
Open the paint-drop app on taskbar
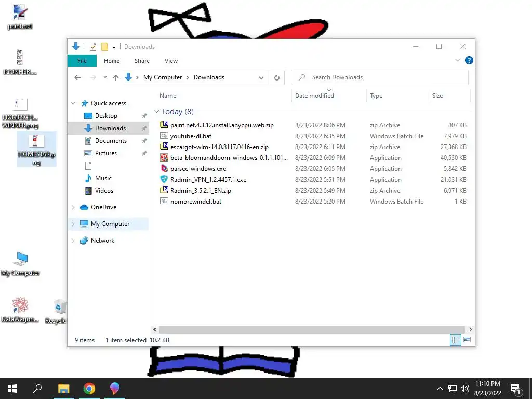click(x=115, y=389)
